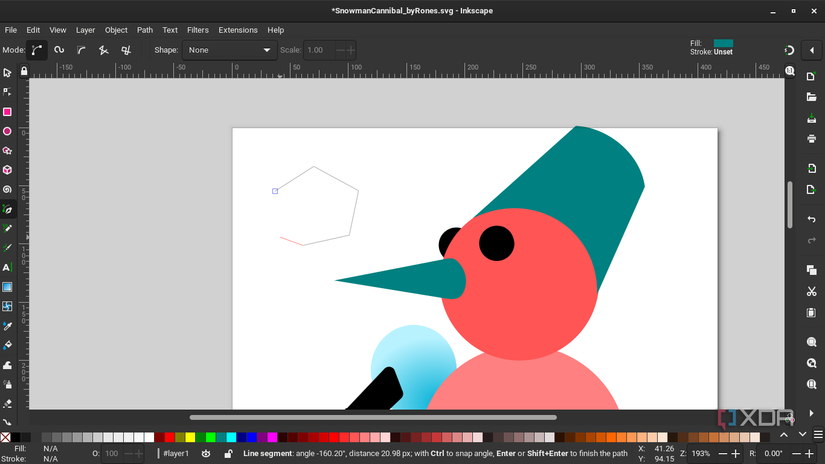Click the Undo arrow icon
825x464 pixels.
(811, 219)
